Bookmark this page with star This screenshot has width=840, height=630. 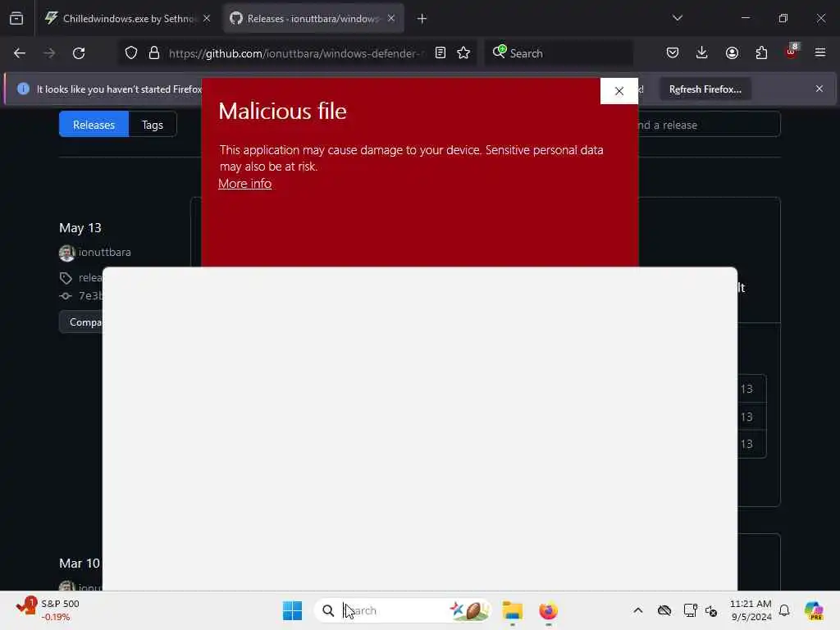click(463, 53)
